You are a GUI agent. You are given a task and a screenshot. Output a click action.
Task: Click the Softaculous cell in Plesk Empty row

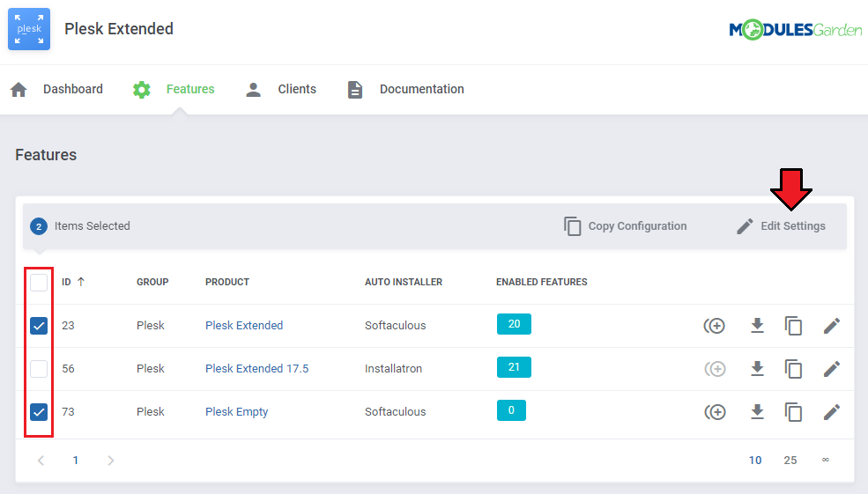click(x=396, y=412)
